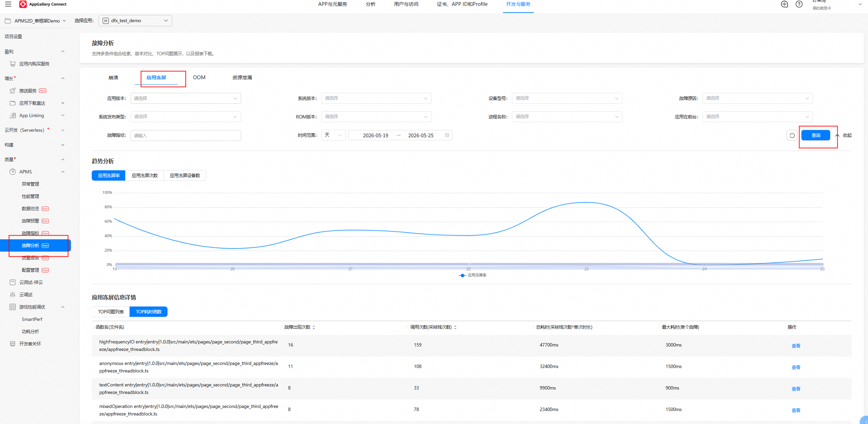Sort by fault occurrence count

click(x=313, y=327)
